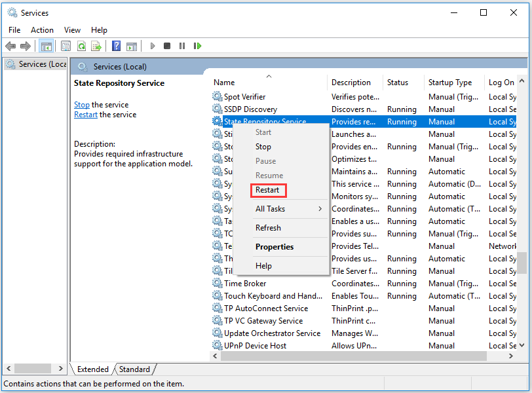Choose Help in the context menu
Image resolution: width=532 pixels, height=393 pixels.
pyautogui.click(x=282, y=266)
